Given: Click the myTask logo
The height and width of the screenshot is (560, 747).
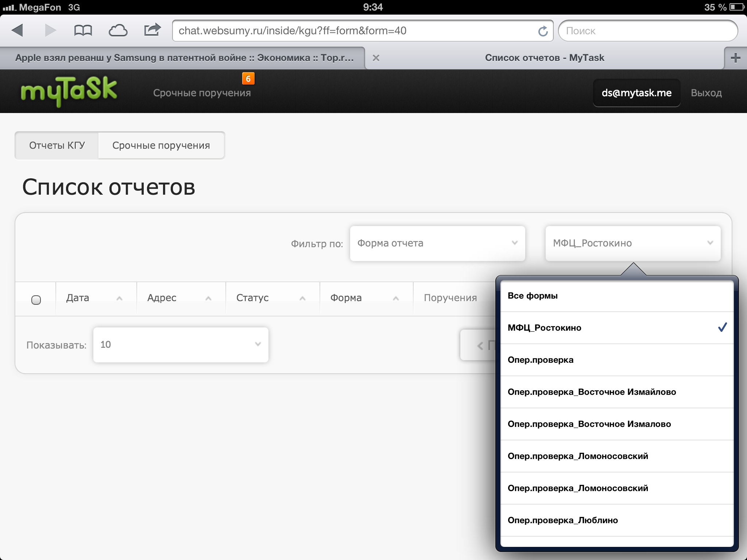Looking at the screenshot, I should pos(69,91).
